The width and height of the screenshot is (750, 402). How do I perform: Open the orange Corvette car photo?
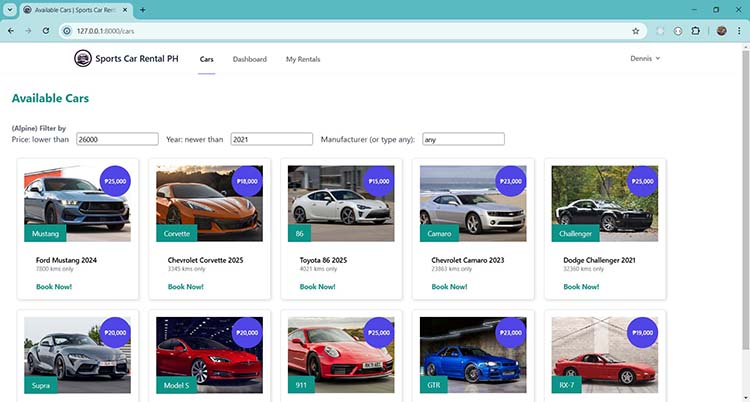(x=210, y=203)
